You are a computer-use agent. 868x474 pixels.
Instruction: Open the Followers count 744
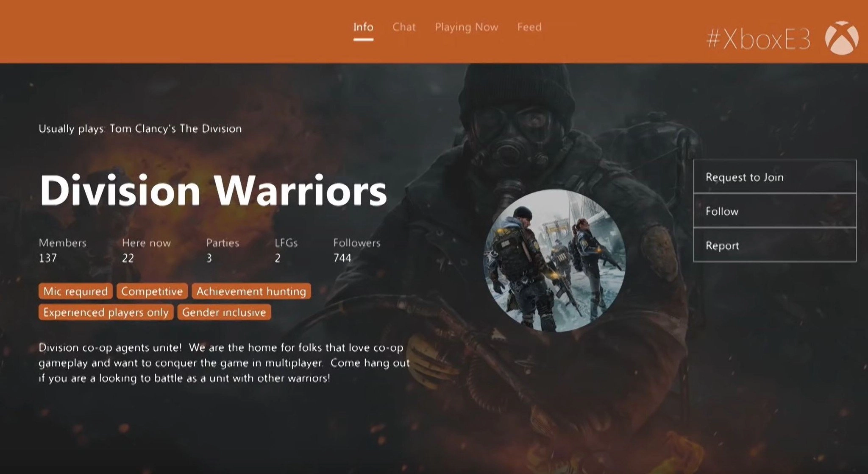coord(356,250)
